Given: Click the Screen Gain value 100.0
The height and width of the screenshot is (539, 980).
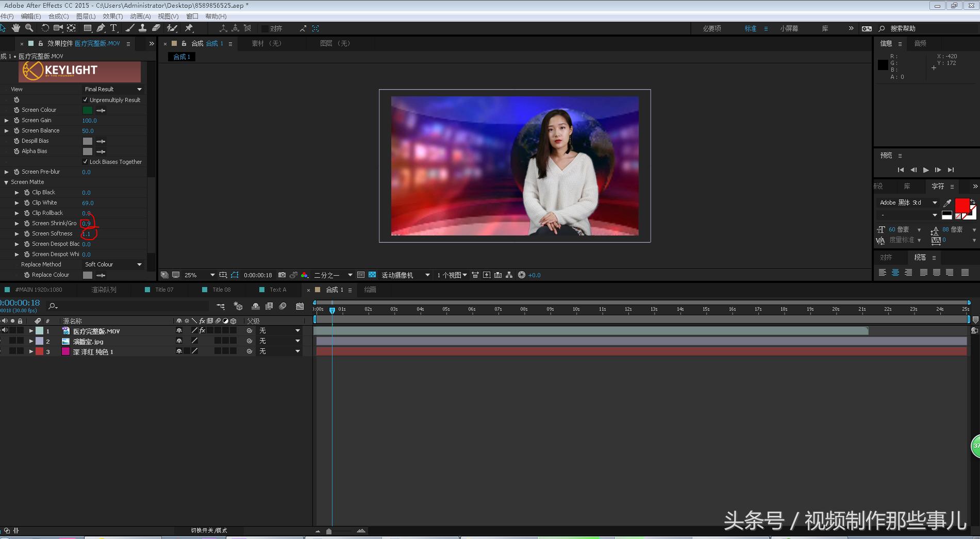Looking at the screenshot, I should pyautogui.click(x=89, y=121).
